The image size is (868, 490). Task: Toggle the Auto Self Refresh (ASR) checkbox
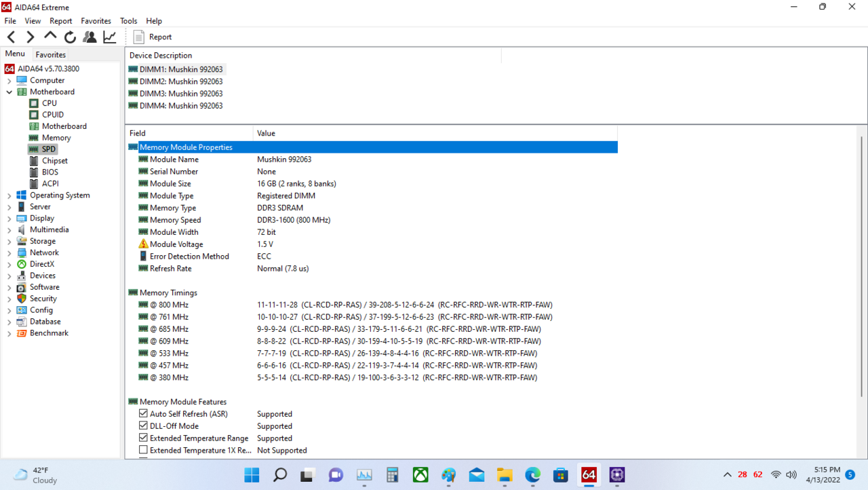(x=143, y=413)
